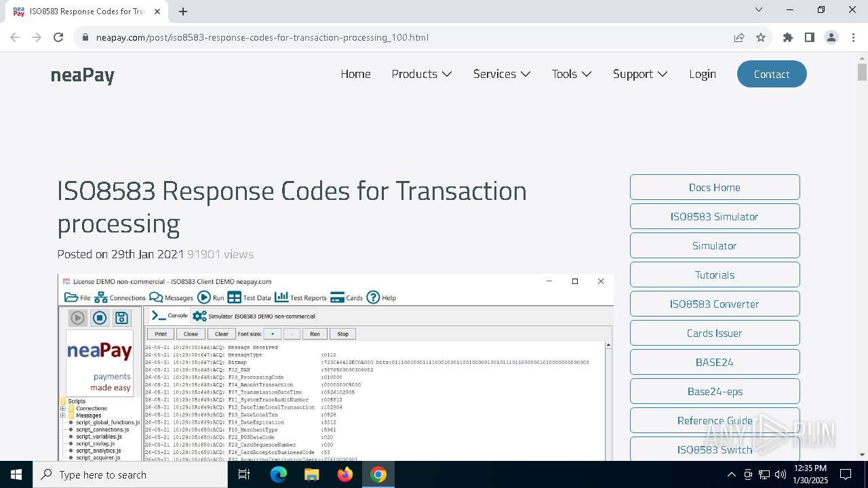This screenshot has height=488, width=868.
Task: Open the Windows Start menu
Action: coord(16,474)
